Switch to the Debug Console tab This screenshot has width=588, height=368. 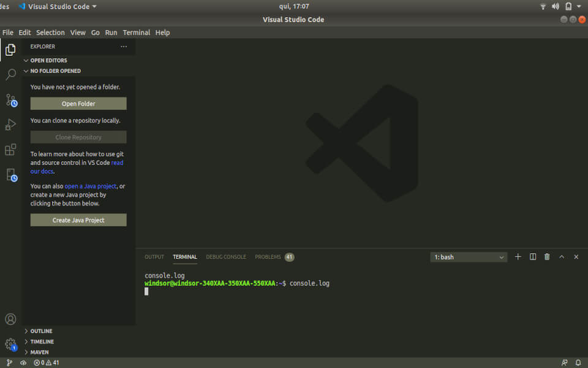point(226,257)
